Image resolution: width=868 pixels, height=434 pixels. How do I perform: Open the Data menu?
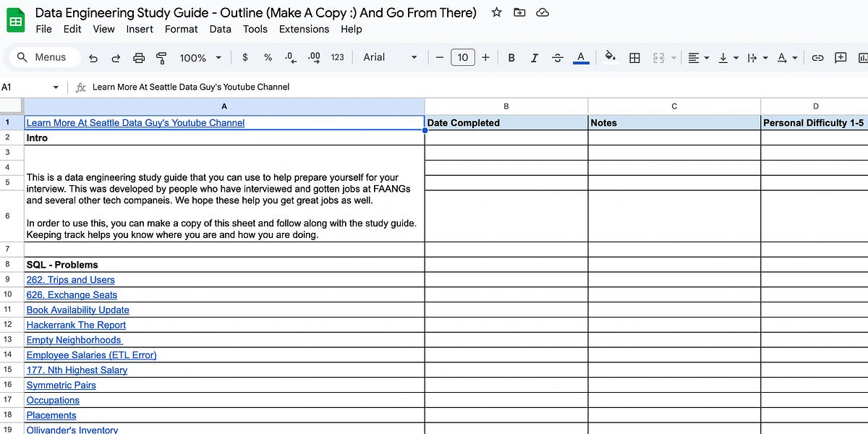tap(220, 29)
